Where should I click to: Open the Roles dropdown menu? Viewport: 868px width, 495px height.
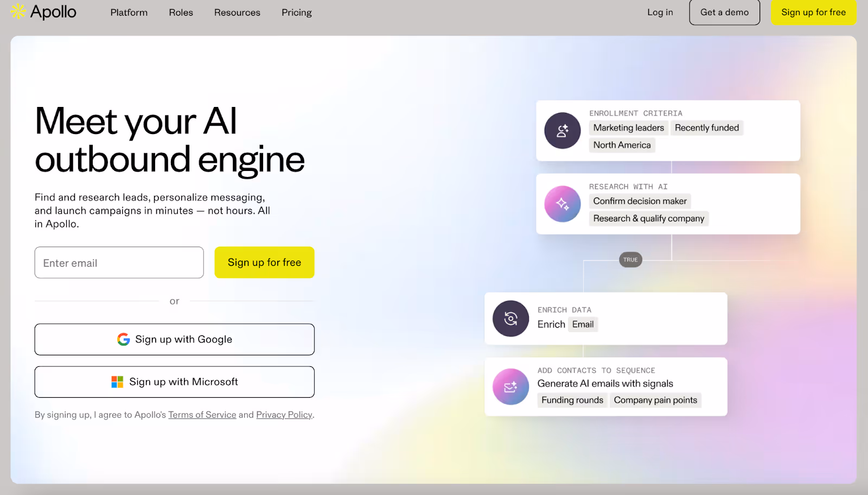pyautogui.click(x=181, y=12)
